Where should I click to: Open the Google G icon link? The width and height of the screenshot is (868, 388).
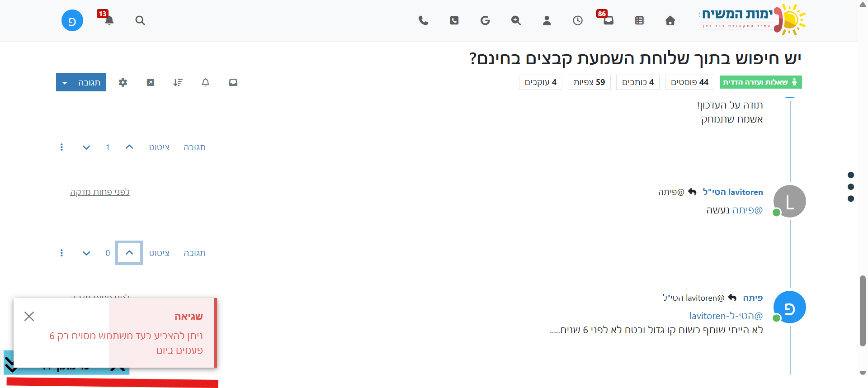tap(485, 20)
